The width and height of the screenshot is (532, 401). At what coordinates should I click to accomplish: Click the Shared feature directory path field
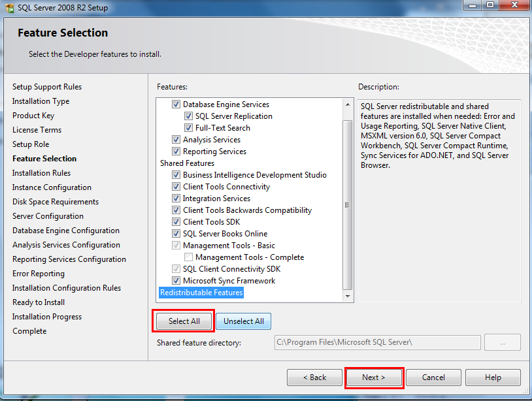coord(377,342)
